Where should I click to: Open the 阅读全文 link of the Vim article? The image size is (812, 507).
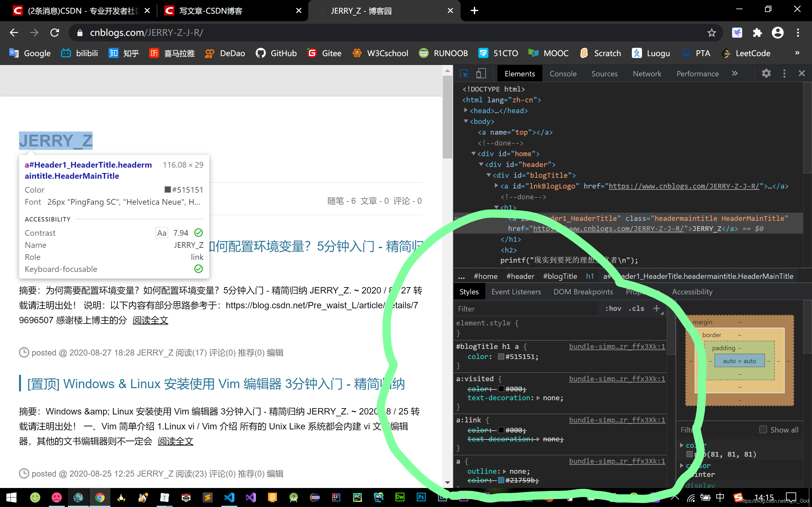click(x=175, y=441)
